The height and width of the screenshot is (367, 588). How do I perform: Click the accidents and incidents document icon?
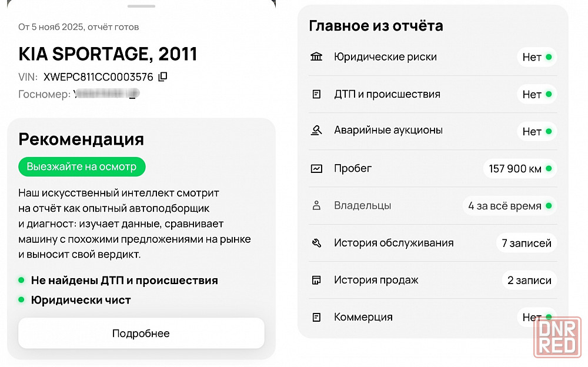pos(316,94)
